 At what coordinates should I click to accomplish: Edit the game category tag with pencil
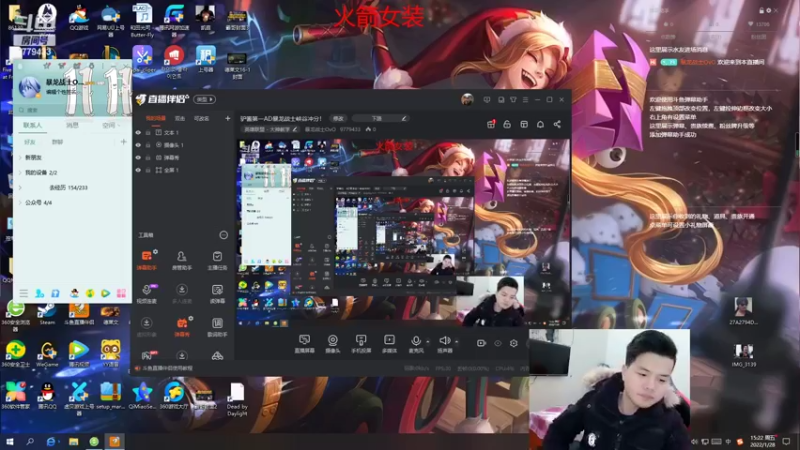point(295,130)
